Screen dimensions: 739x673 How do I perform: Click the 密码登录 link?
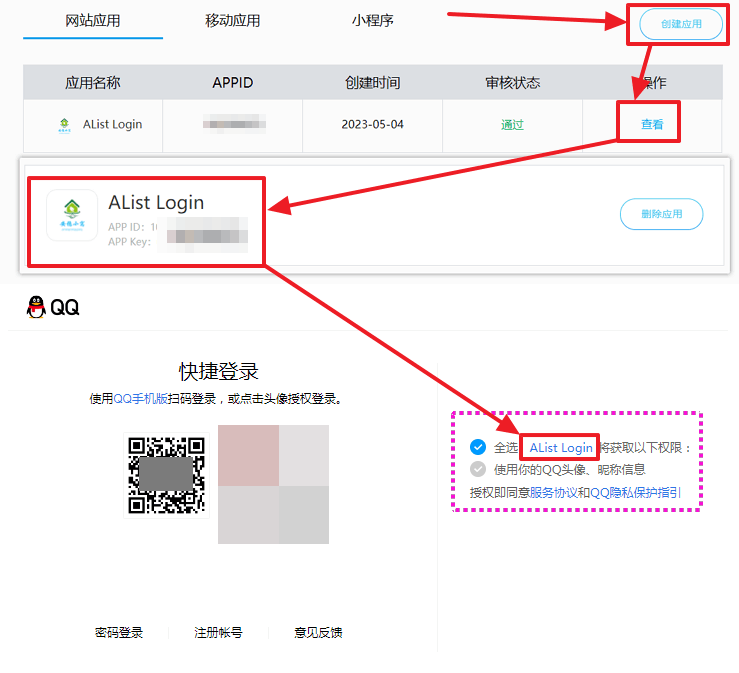(x=119, y=632)
